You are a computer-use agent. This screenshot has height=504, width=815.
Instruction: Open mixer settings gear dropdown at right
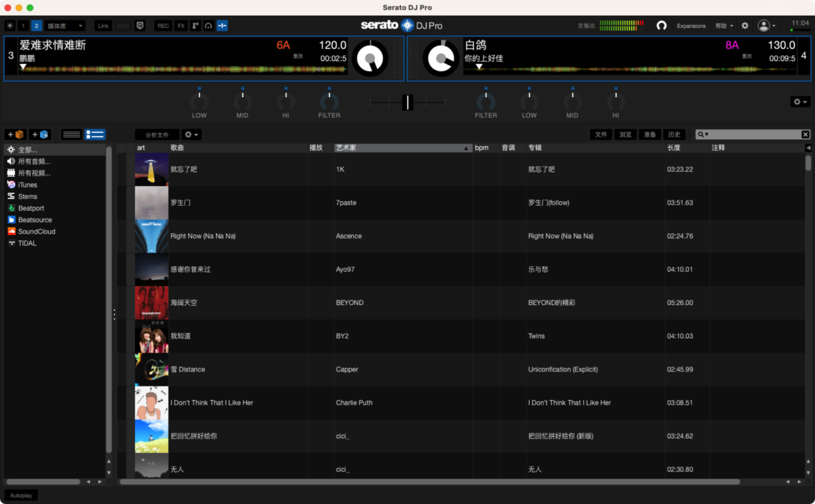point(800,102)
